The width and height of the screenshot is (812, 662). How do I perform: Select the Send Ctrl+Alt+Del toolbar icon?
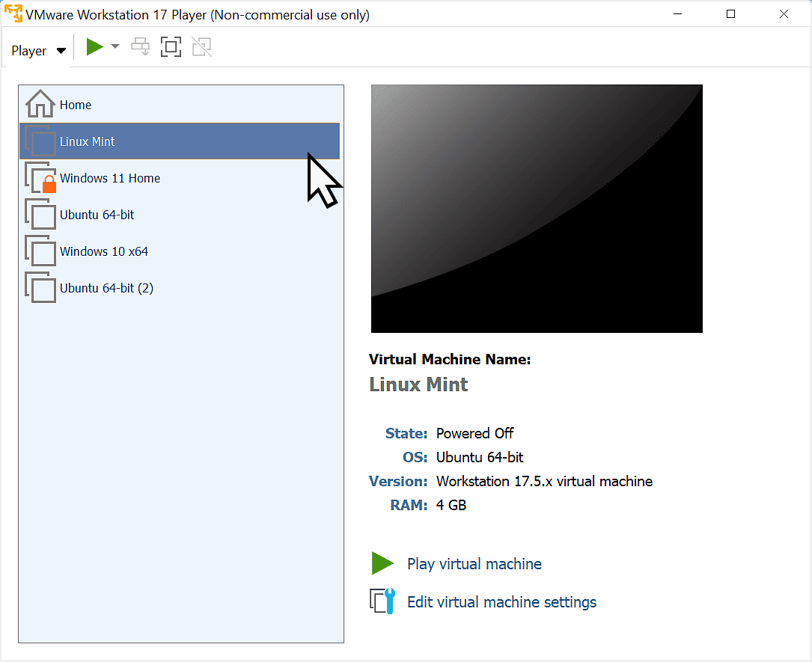pyautogui.click(x=140, y=46)
